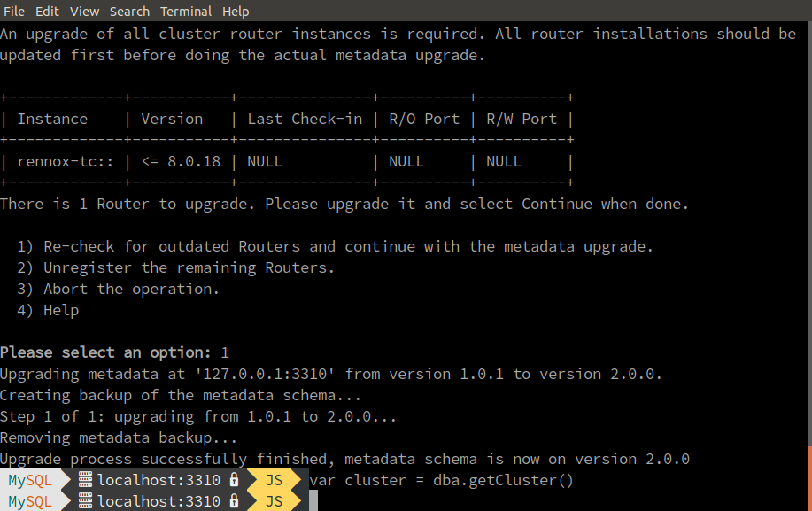The width and height of the screenshot is (812, 511).
Task: Click the lock icon on the getCluster prompt line
Action: point(234,479)
